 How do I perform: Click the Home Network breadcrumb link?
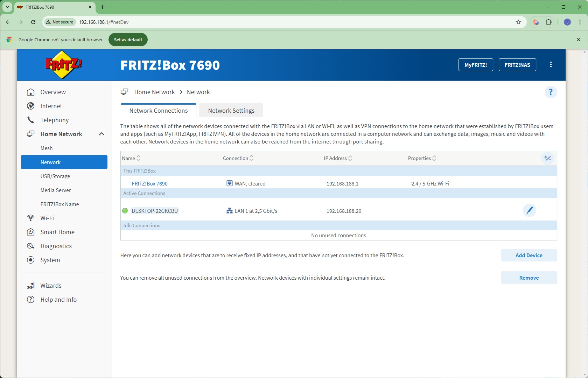click(x=154, y=92)
